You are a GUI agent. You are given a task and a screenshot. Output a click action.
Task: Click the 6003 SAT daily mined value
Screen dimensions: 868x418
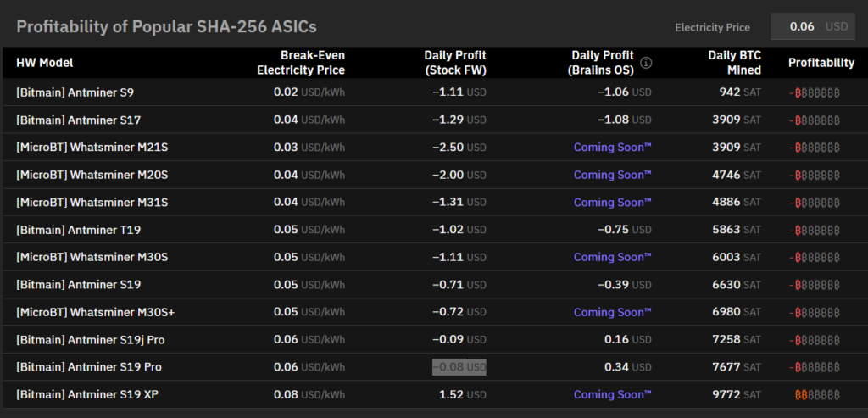click(737, 258)
